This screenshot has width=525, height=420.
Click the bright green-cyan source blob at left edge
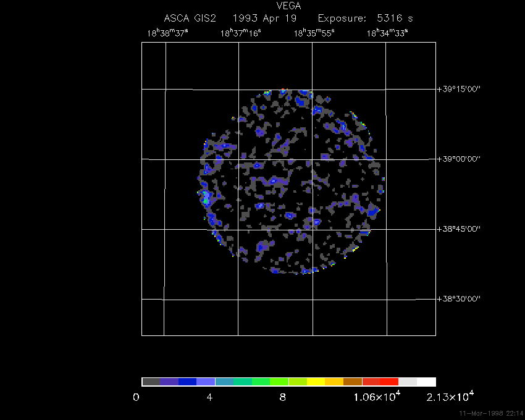(206, 198)
